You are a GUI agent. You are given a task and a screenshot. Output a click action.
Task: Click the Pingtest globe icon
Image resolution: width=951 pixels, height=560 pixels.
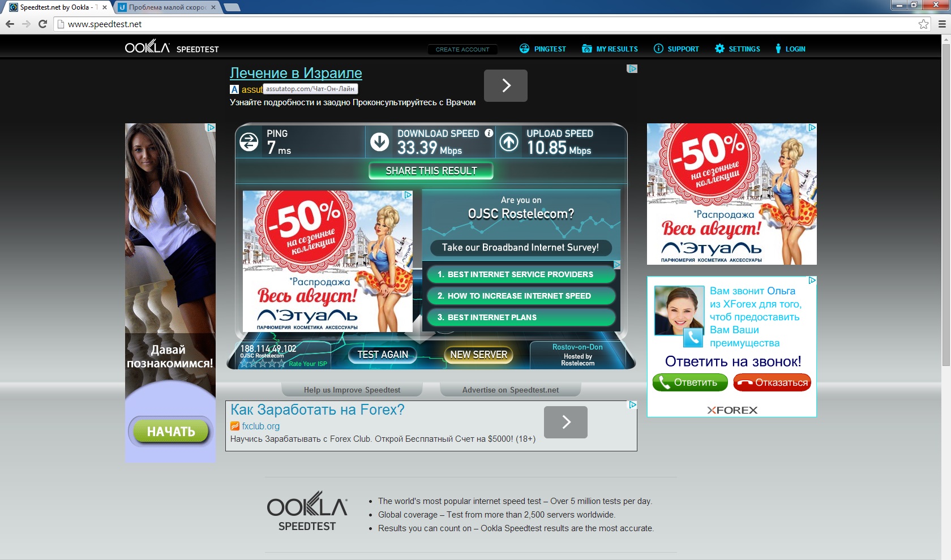(x=524, y=49)
